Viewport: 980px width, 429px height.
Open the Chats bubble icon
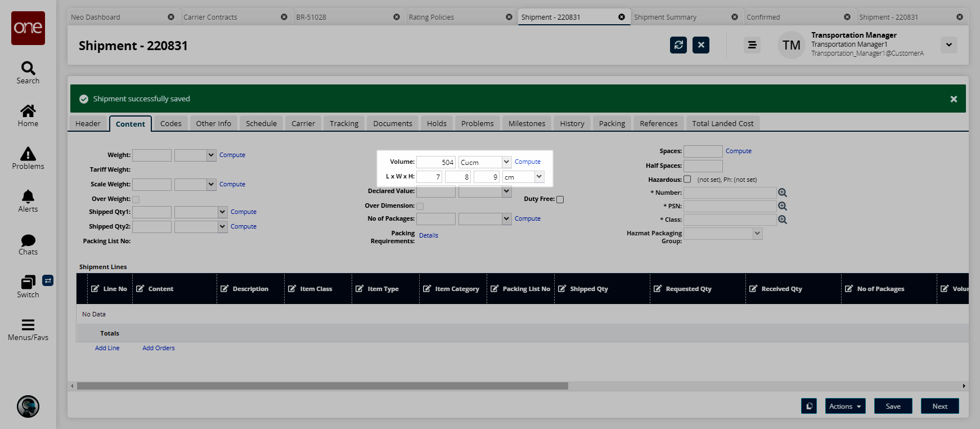28,240
